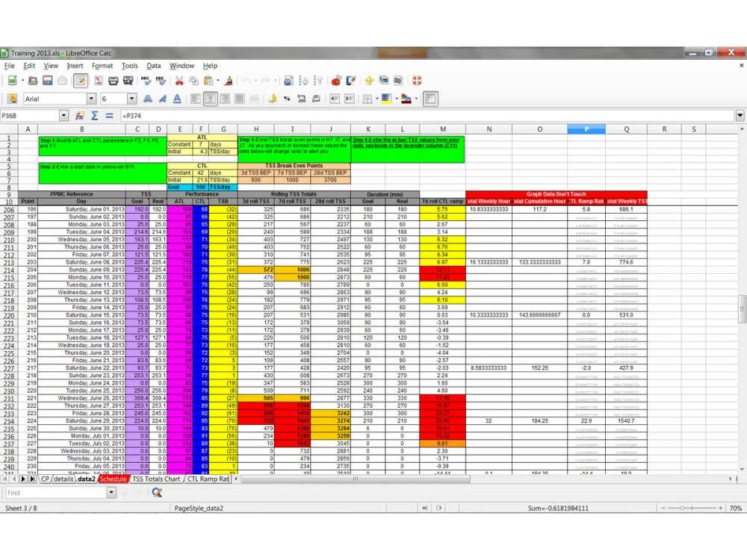This screenshot has height=560, width=747.
Task: Apply the background color swatch
Action: tap(386, 99)
